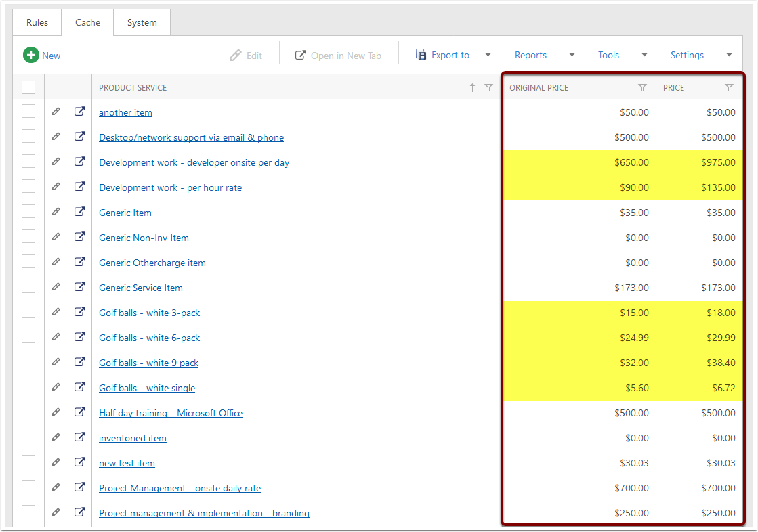Click the ORIGINAL PRICE column header

coord(539,87)
